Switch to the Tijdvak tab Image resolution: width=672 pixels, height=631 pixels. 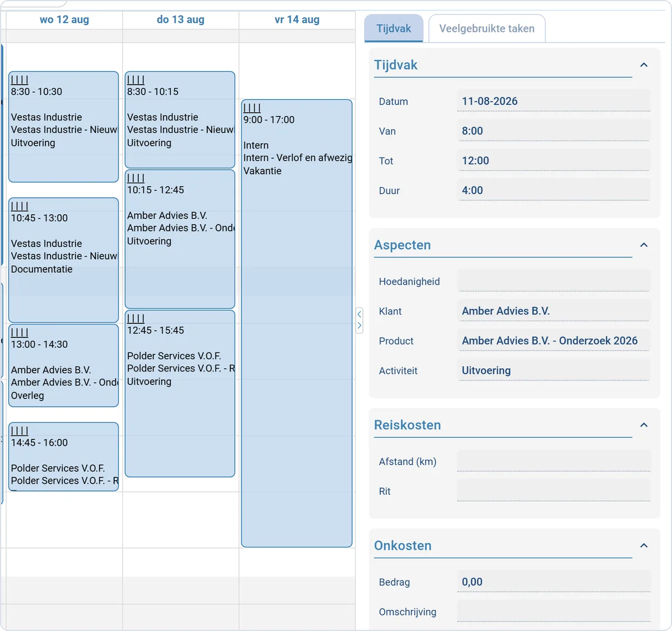394,29
